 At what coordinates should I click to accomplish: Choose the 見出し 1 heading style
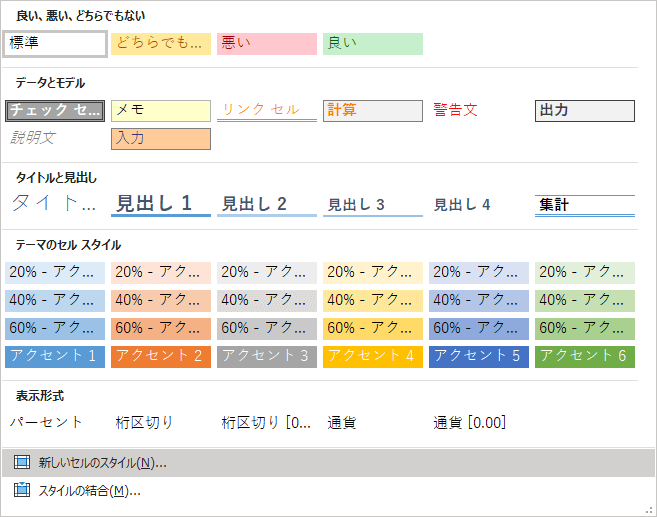coord(160,204)
